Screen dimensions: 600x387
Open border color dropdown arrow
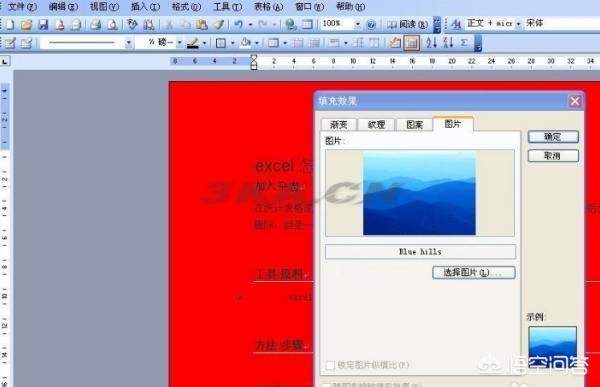point(204,43)
